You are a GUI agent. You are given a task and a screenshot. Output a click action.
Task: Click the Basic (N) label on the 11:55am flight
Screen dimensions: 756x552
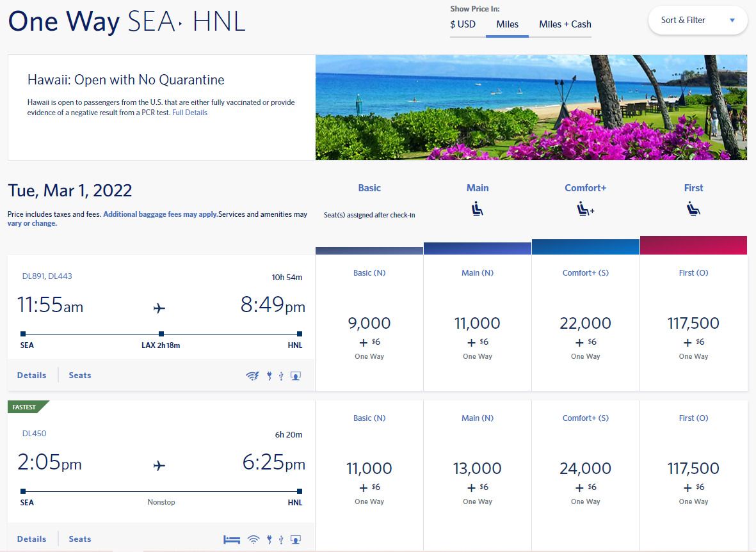pos(369,272)
